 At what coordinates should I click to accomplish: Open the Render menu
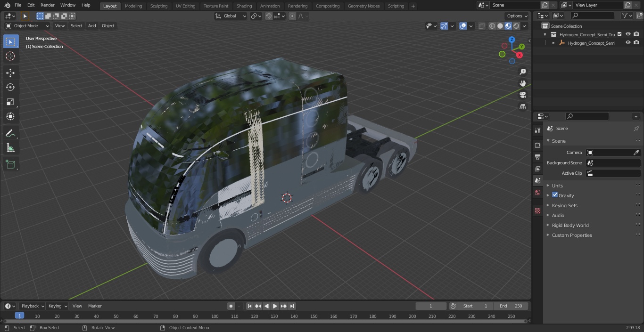coord(47,5)
